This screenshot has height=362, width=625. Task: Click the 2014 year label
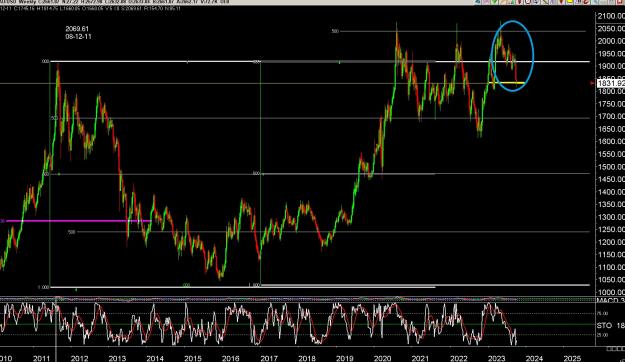[155, 358]
